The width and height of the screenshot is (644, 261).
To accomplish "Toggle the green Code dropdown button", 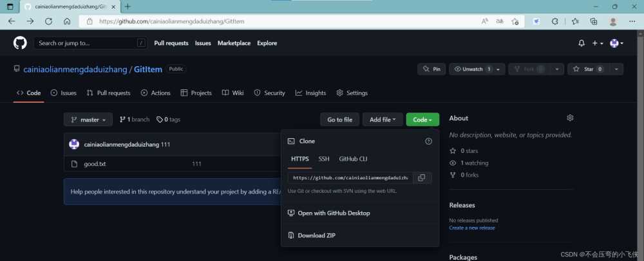I will tap(422, 120).
